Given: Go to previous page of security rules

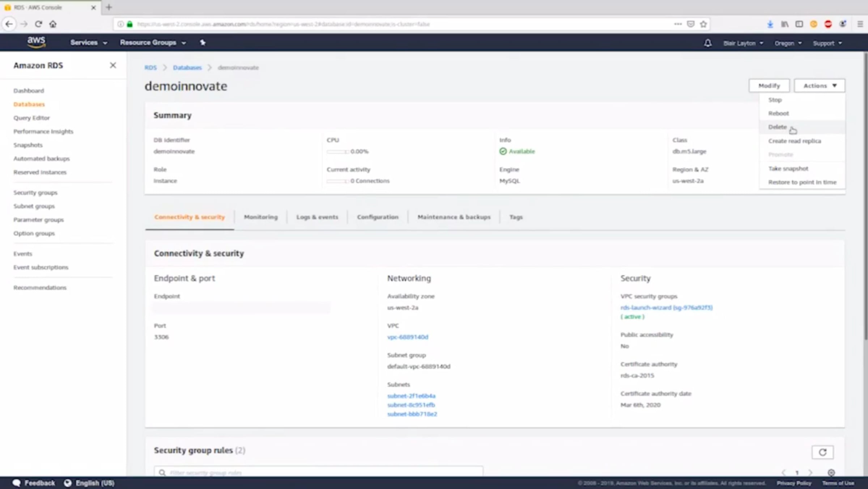Looking at the screenshot, I should [x=784, y=472].
